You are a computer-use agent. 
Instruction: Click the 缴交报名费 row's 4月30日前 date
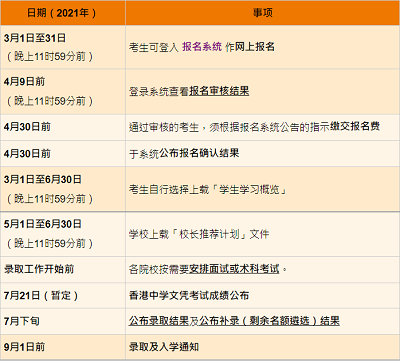coord(27,127)
